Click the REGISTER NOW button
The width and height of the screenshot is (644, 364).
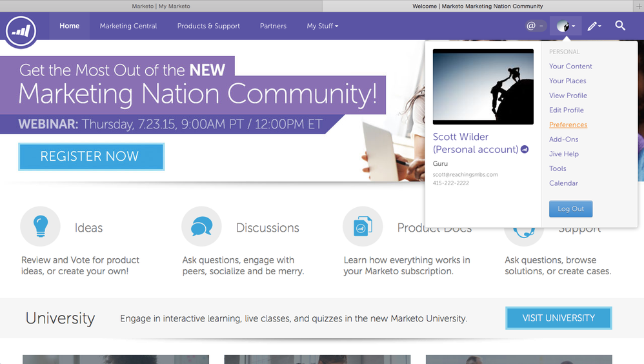pyautogui.click(x=91, y=157)
